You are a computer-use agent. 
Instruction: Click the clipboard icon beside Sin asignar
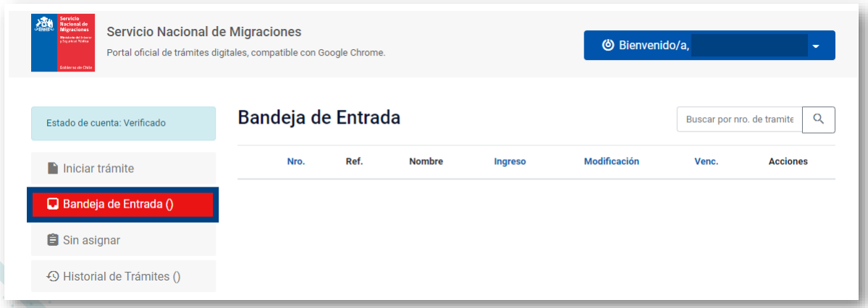click(53, 241)
